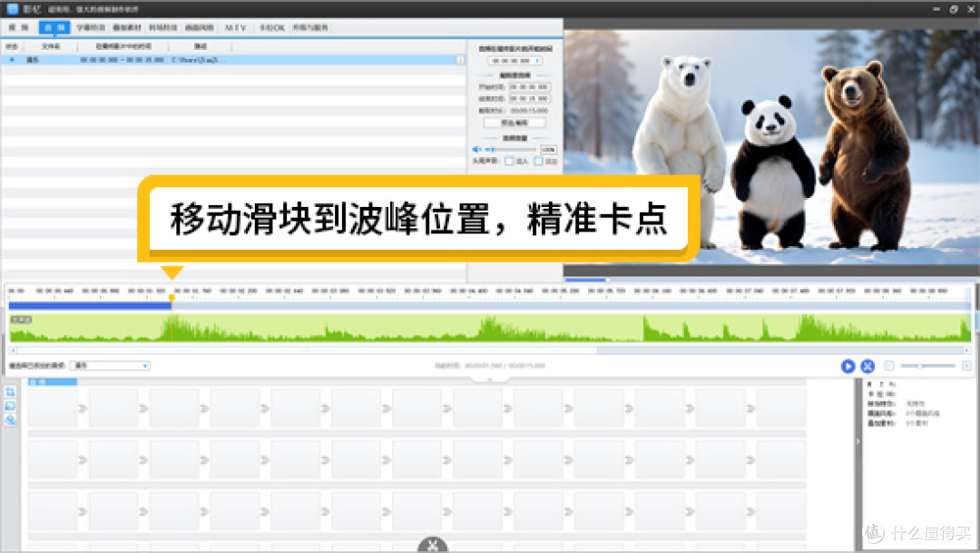Image resolution: width=980 pixels, height=553 pixels.
Task: Click the middle icon in left tool strip
Action: pos(10,406)
